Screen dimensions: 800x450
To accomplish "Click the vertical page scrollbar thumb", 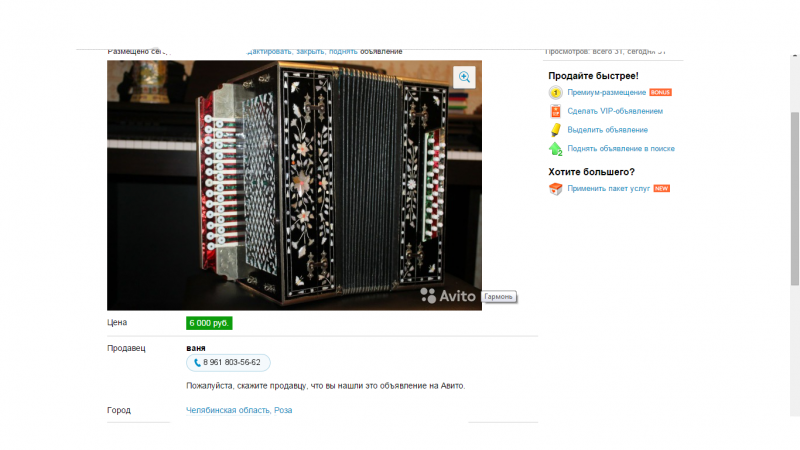I will coord(794,198).
